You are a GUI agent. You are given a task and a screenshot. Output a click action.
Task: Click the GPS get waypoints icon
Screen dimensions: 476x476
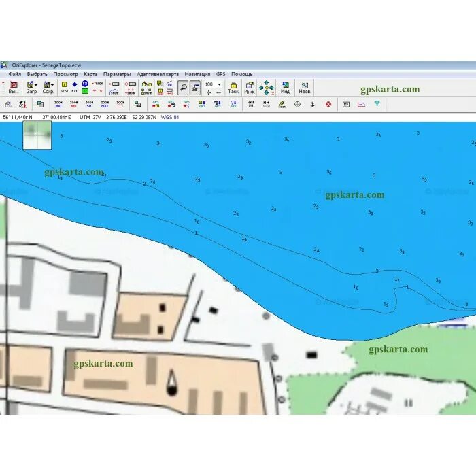tap(202, 105)
